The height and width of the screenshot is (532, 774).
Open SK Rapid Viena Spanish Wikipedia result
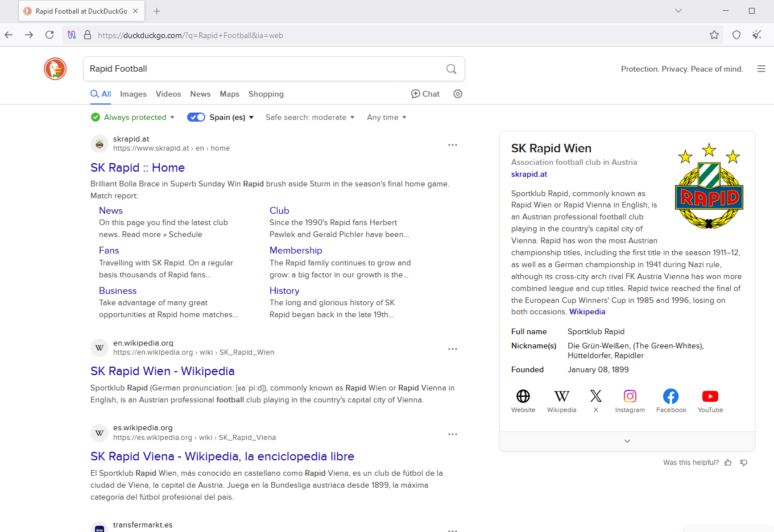[x=222, y=456]
